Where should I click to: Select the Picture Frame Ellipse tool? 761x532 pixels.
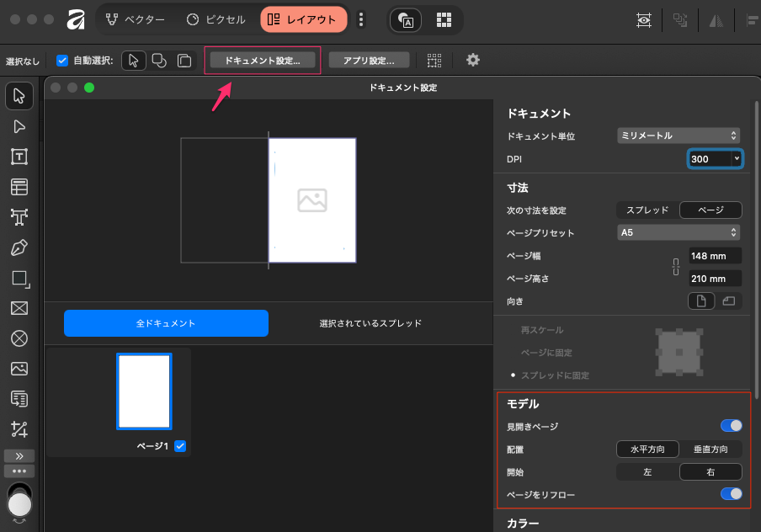pyautogui.click(x=19, y=338)
